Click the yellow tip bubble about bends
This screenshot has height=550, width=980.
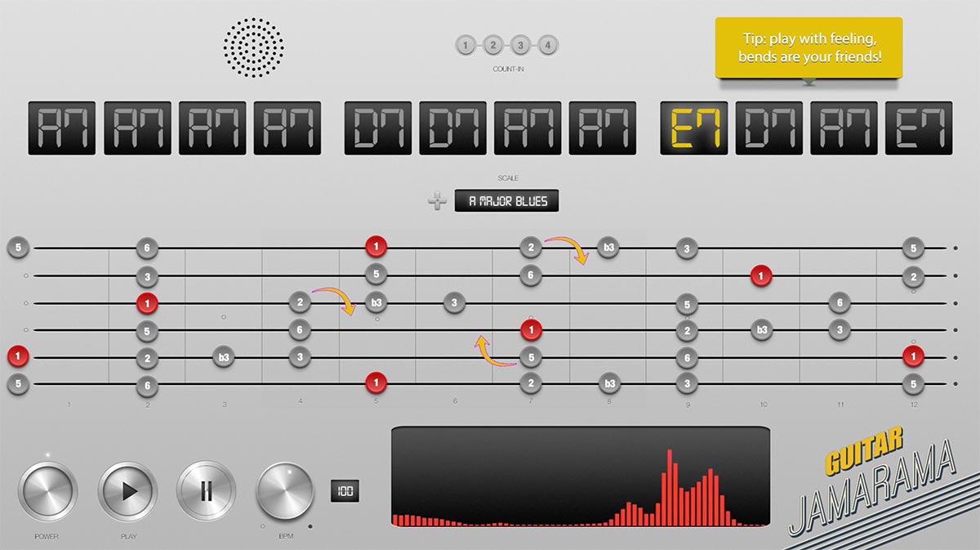click(x=808, y=47)
